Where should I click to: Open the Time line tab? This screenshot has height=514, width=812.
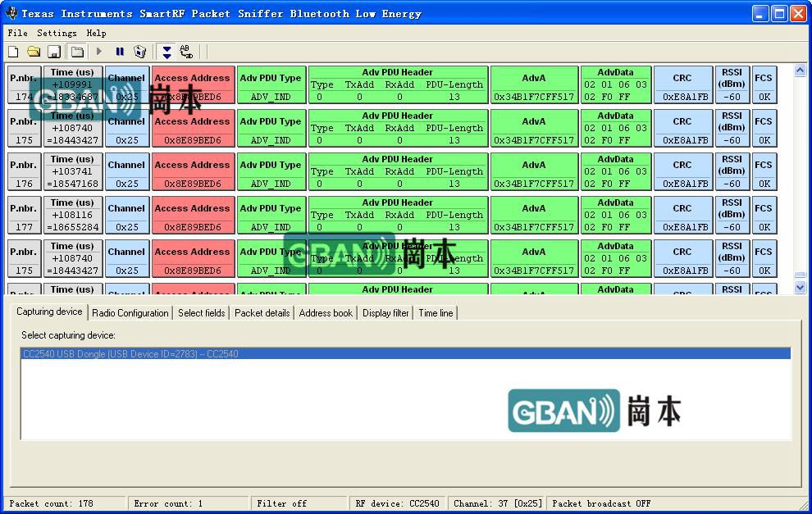436,313
